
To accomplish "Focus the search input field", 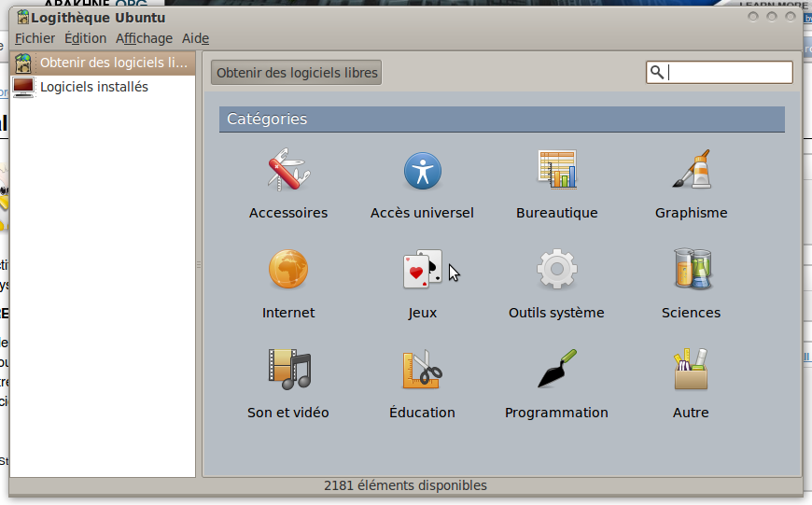I will pyautogui.click(x=720, y=72).
